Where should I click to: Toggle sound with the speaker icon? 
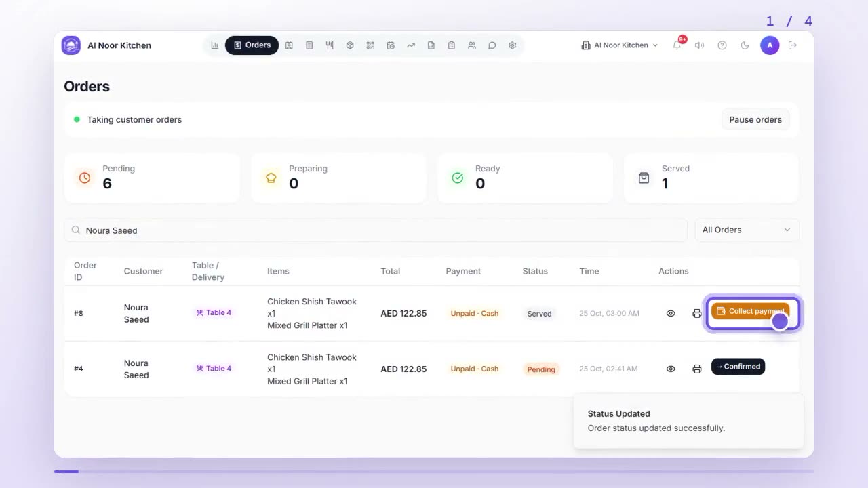click(x=700, y=45)
